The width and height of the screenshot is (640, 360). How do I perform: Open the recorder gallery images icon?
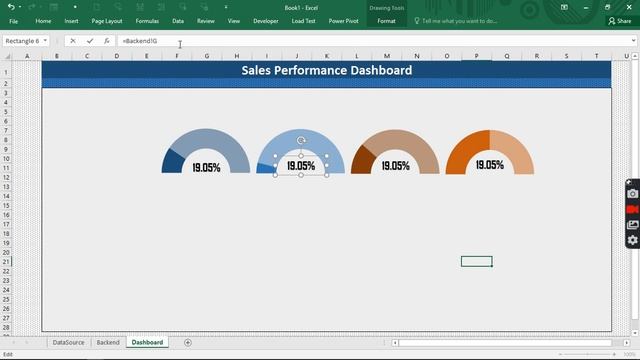point(633,224)
